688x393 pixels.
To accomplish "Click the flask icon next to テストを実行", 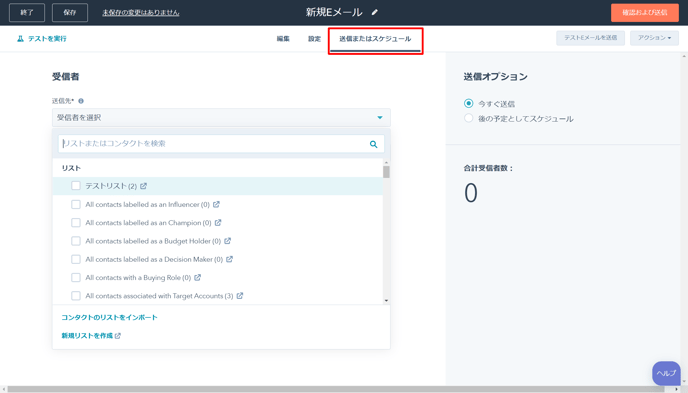I will pos(20,39).
